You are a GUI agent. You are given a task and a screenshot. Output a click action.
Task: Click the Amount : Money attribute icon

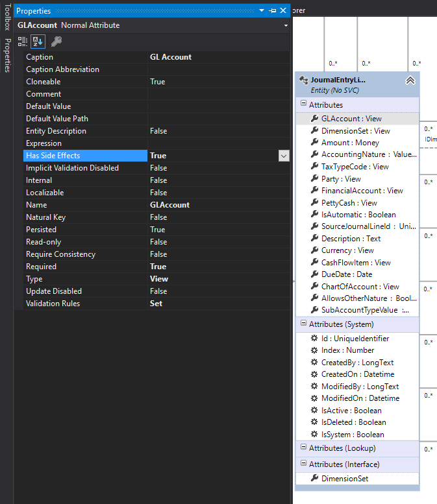coord(314,142)
